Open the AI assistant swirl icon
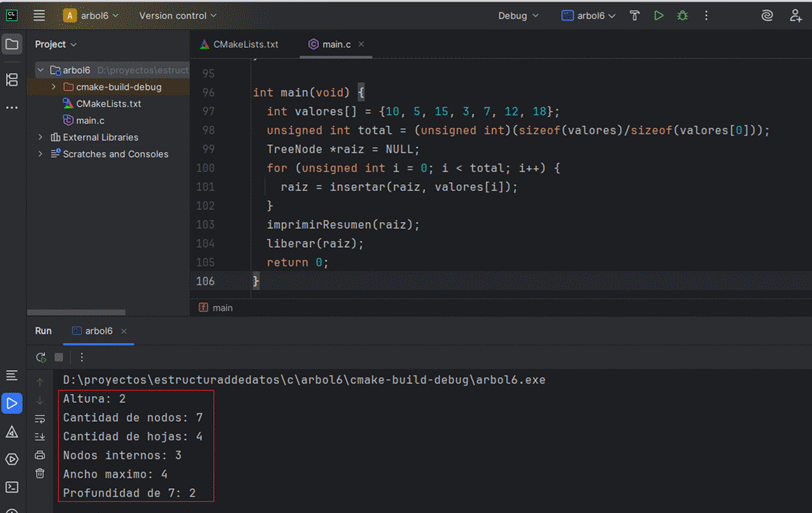This screenshot has height=513, width=812. [x=767, y=16]
